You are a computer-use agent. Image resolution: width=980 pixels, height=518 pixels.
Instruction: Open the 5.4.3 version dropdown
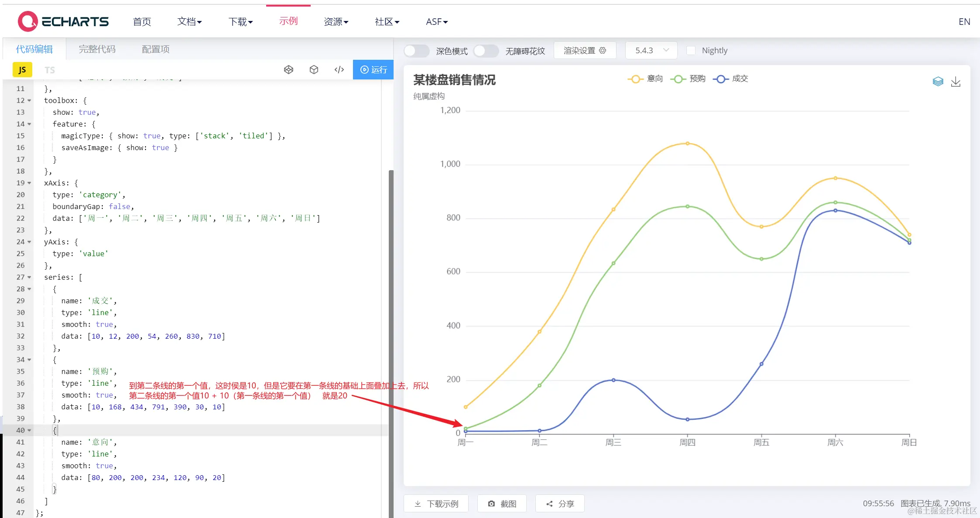(651, 51)
